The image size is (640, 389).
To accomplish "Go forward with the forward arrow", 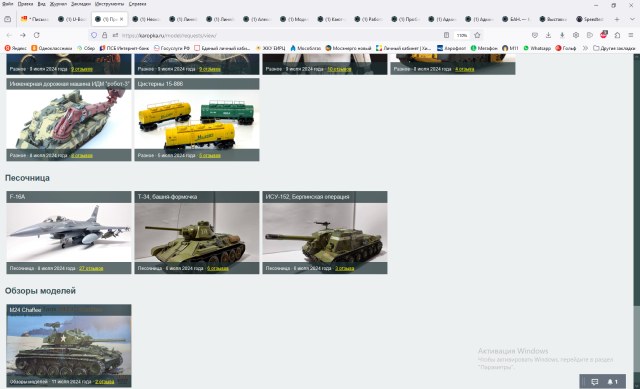I will tap(23, 36).
